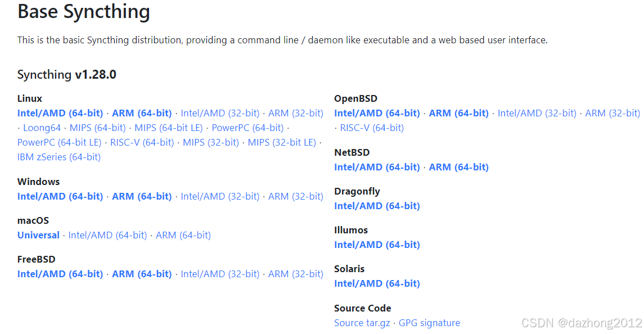Image resolution: width=644 pixels, height=334 pixels.
Task: Click the Illumos section label
Action: [351, 230]
